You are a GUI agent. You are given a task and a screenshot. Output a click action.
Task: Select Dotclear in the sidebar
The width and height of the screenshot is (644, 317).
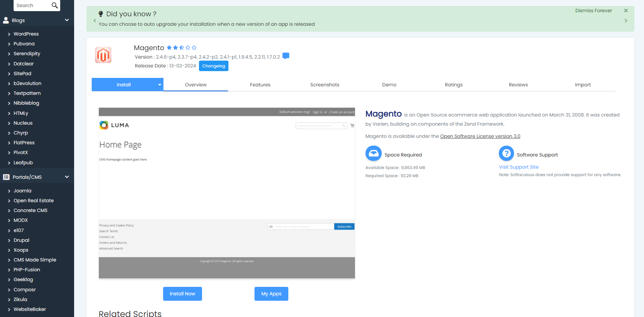click(x=24, y=64)
